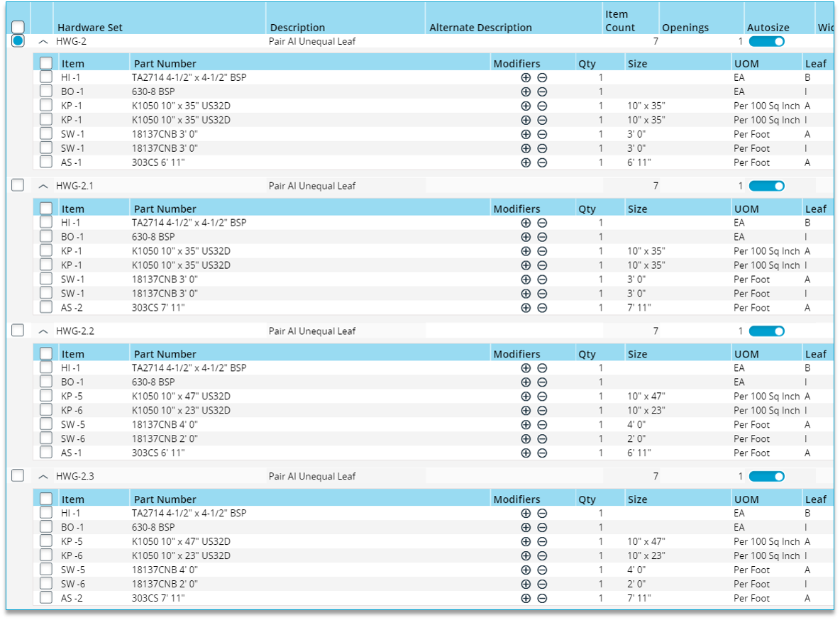Viewport: 840px width, 620px height.
Task: Click the remove modifier icon for KP-1 in HWG-2.1
Action: tap(542, 250)
